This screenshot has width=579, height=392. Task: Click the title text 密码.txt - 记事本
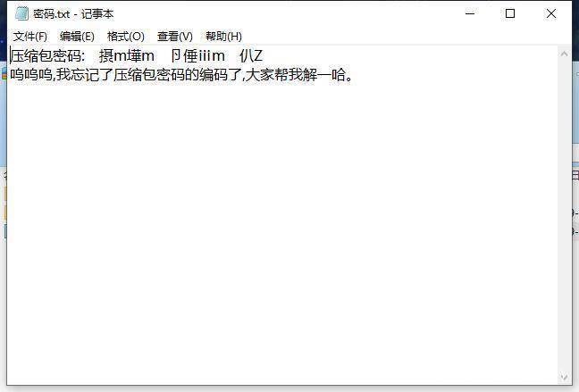point(73,14)
